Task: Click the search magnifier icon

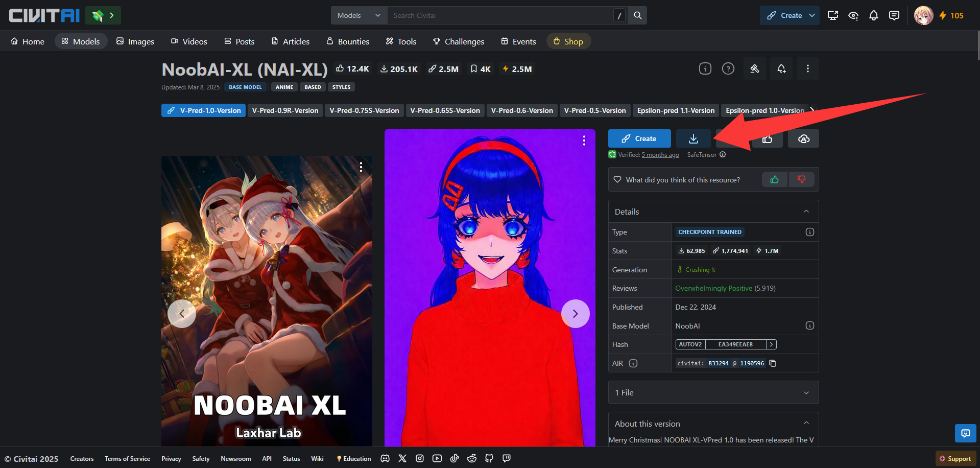Action: tap(638, 15)
